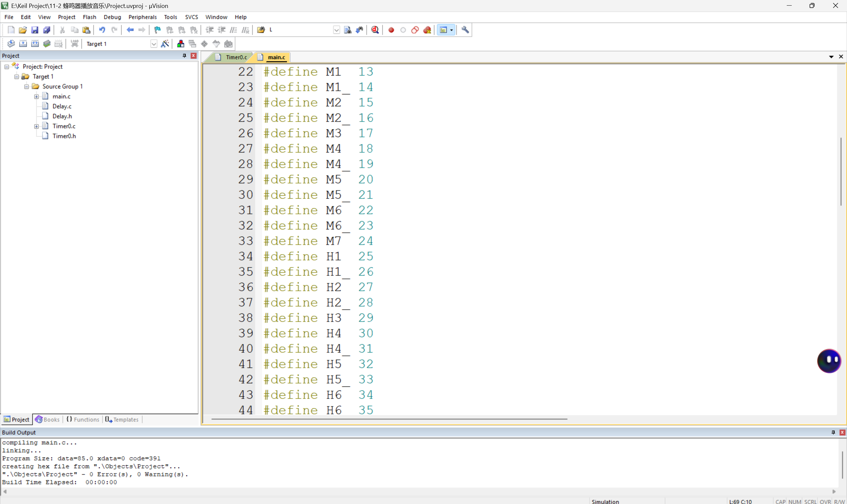
Task: Open the Peripherals menu
Action: click(x=142, y=17)
